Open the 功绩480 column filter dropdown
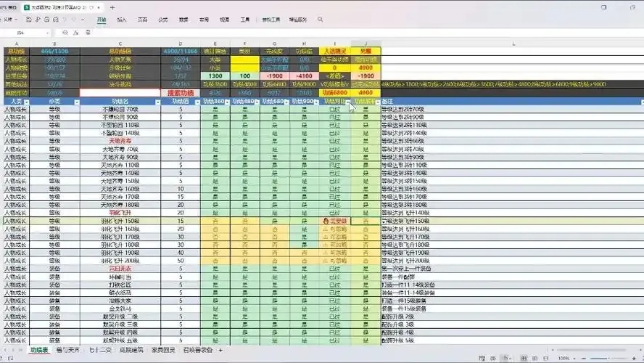This screenshot has height=363, width=644. [x=257, y=102]
